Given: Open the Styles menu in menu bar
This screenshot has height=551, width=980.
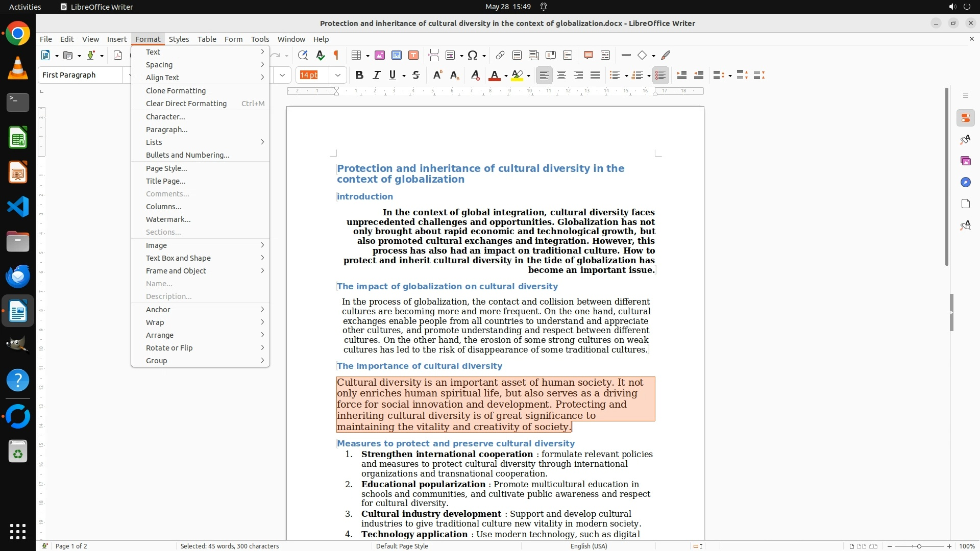Looking at the screenshot, I should pyautogui.click(x=179, y=39).
